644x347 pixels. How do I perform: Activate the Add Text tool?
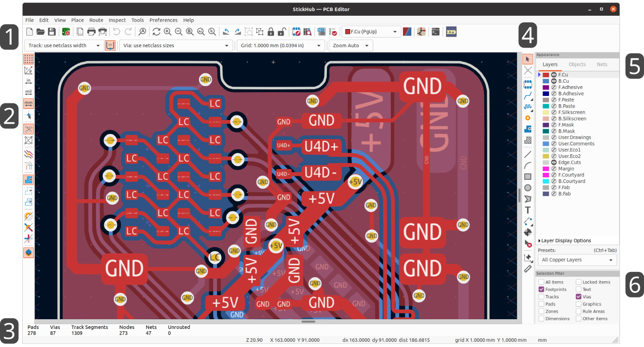click(528, 210)
